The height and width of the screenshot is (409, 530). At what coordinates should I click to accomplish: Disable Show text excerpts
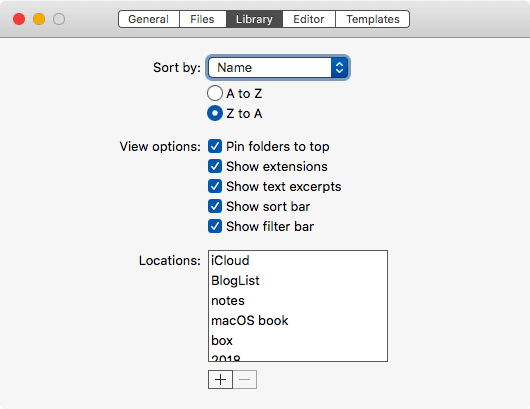[x=215, y=186]
